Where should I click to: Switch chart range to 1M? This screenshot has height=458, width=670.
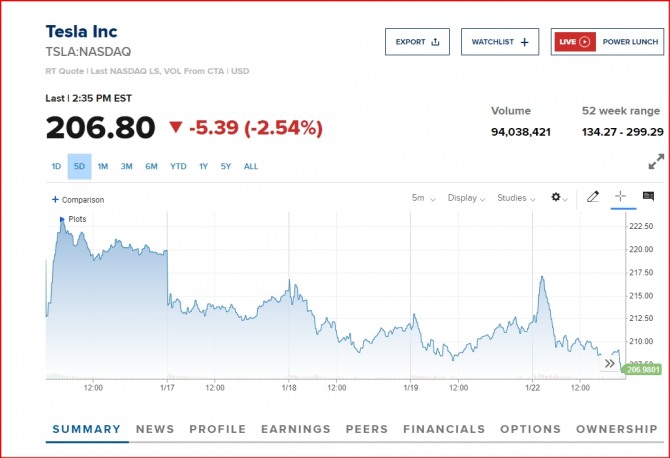[102, 166]
